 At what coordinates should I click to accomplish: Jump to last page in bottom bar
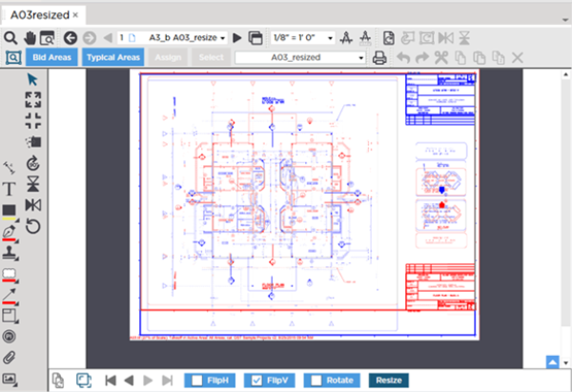click(x=168, y=381)
